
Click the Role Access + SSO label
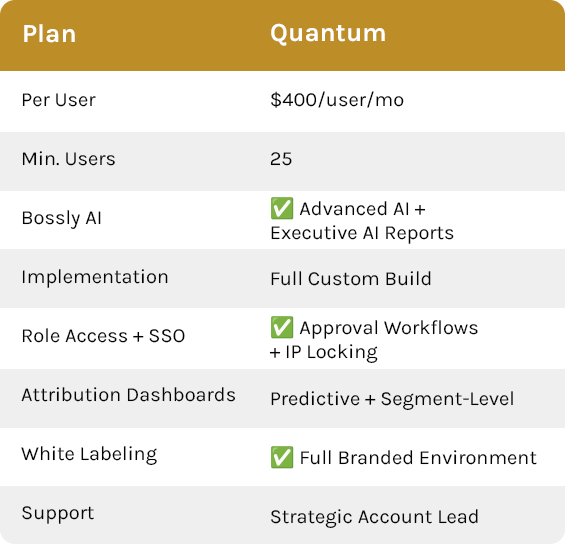[x=103, y=336]
